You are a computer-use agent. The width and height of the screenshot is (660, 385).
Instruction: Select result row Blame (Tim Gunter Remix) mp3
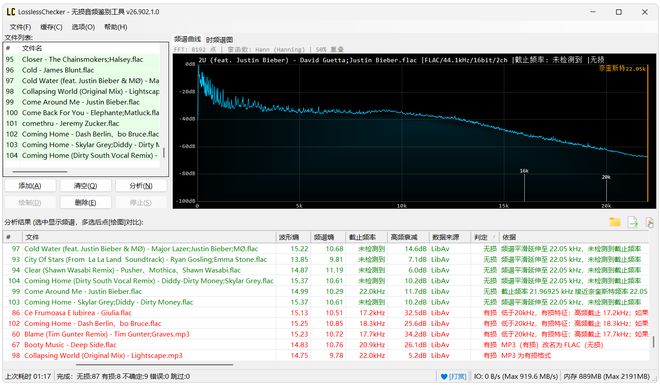coord(327,334)
